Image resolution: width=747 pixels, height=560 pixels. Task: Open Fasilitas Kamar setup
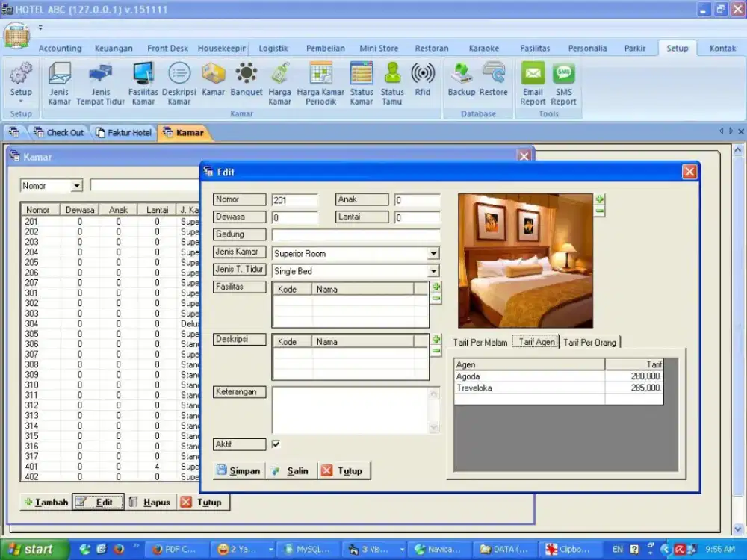pos(143,83)
